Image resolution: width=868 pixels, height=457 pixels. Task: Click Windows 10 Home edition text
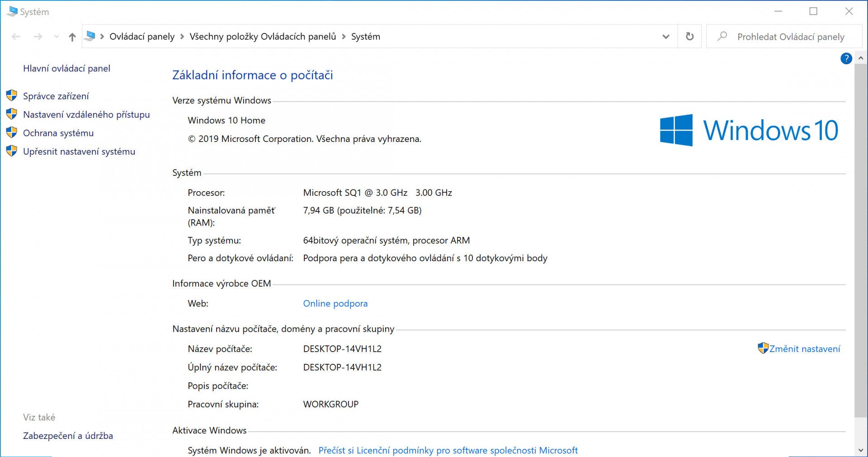226,120
